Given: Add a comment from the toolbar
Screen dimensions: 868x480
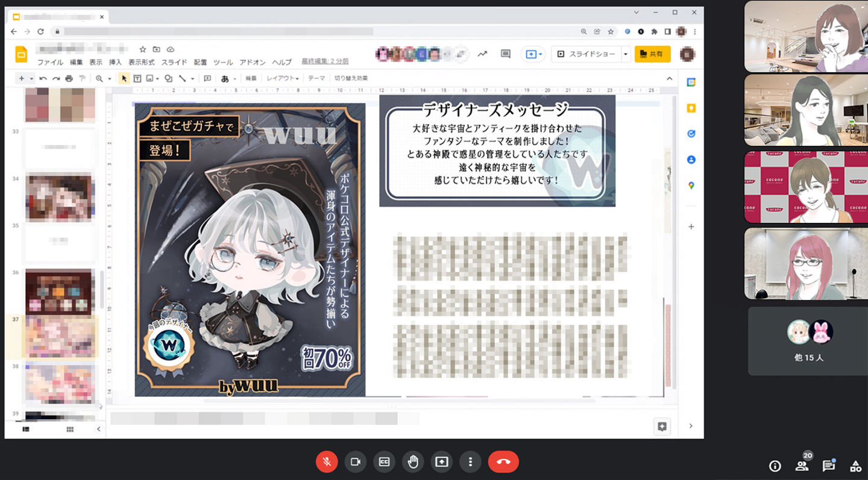Looking at the screenshot, I should (x=207, y=78).
